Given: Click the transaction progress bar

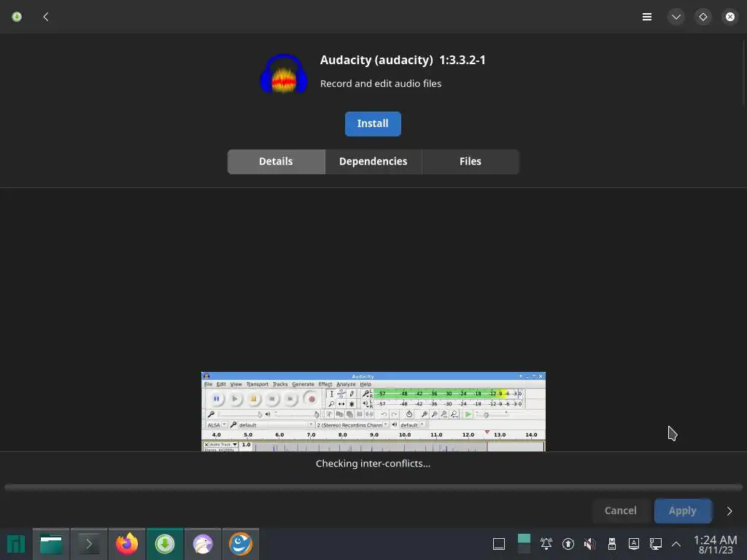Looking at the screenshot, I should [373, 487].
